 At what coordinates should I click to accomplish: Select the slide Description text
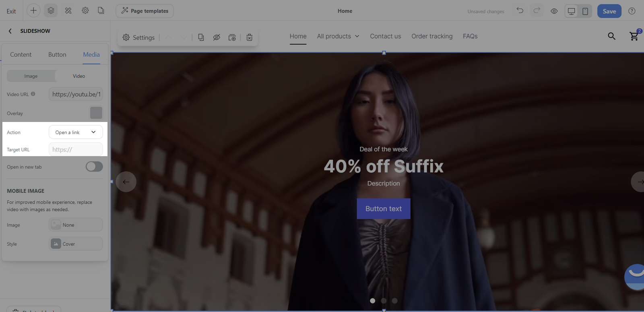pos(384,184)
